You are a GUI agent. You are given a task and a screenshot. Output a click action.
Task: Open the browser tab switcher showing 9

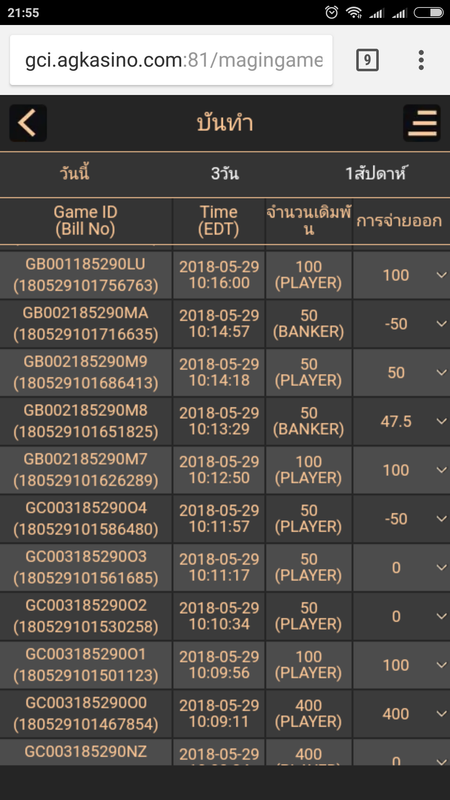pyautogui.click(x=367, y=60)
